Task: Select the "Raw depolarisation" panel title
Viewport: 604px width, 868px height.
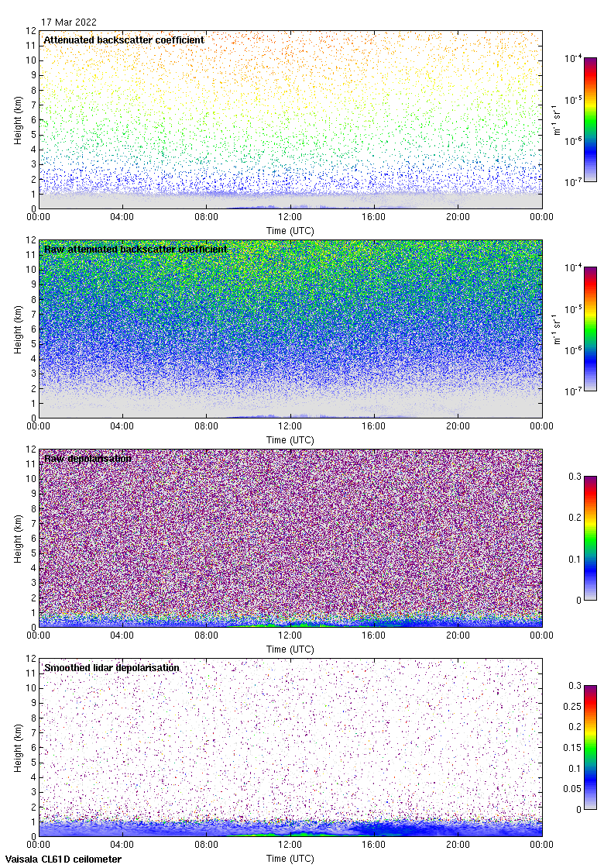Action: (x=88, y=458)
